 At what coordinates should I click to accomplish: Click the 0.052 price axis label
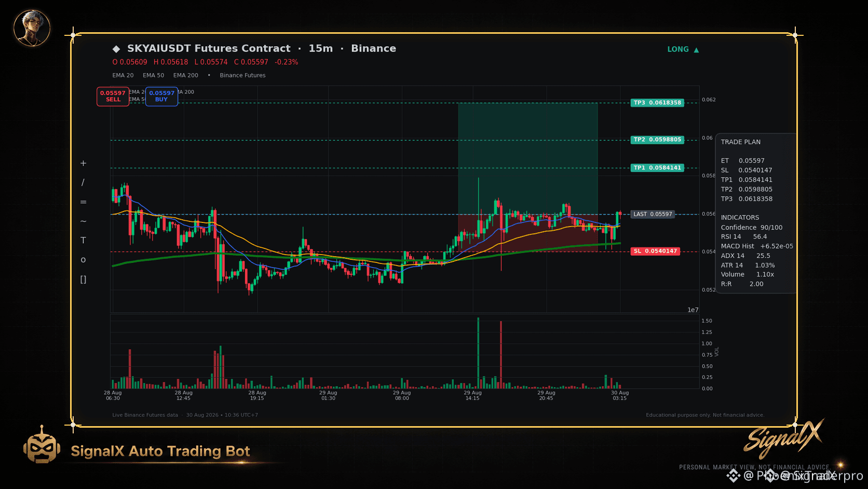click(x=709, y=290)
